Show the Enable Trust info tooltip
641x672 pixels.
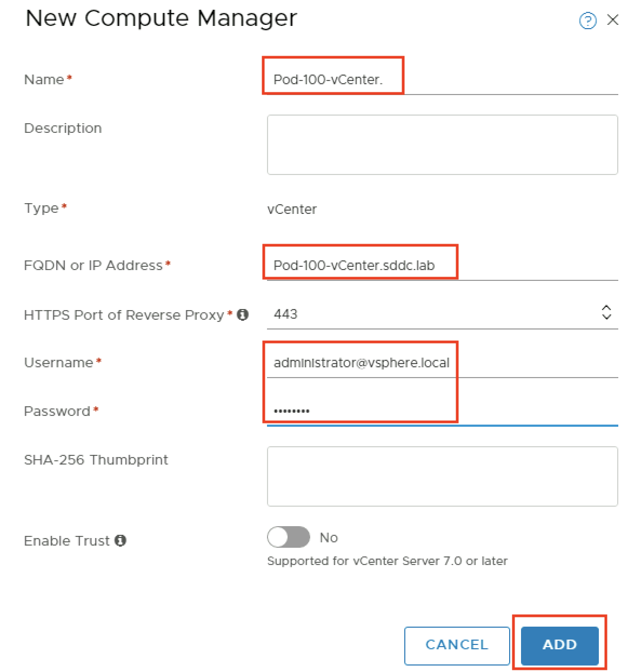121,540
